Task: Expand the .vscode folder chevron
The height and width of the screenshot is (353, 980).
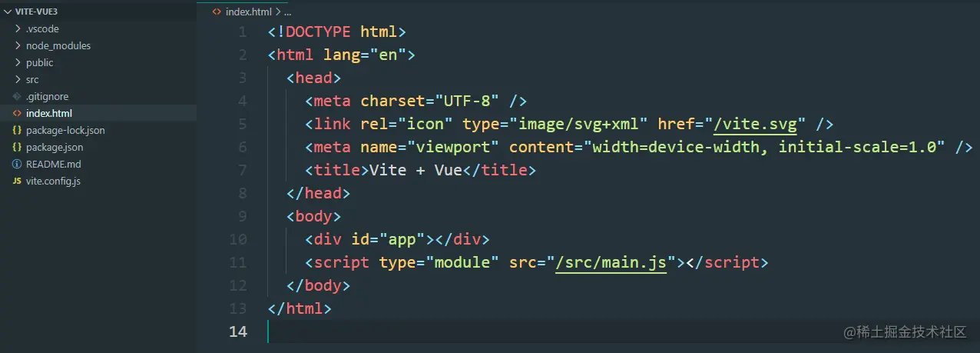Action: pos(18,28)
